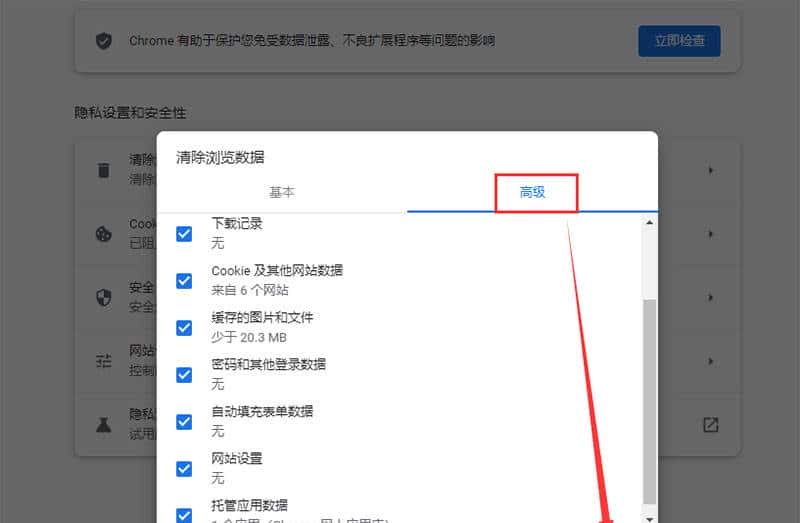Click the site settings sliders icon
Viewport: 800px width, 523px height.
104,361
